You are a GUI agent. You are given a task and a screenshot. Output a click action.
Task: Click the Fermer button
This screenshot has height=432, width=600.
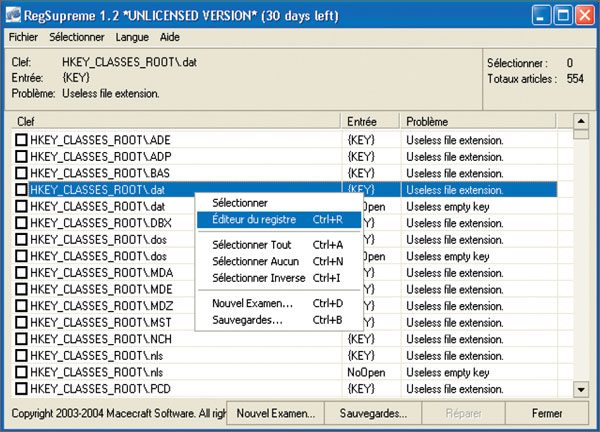pos(546,412)
